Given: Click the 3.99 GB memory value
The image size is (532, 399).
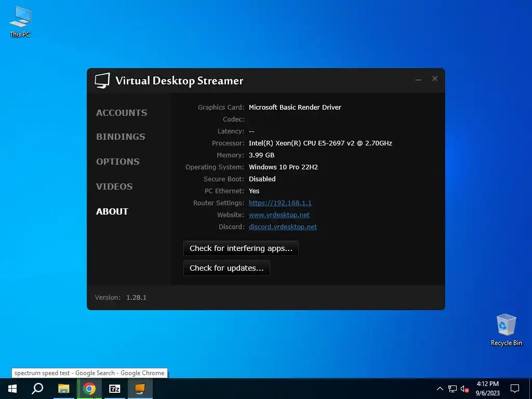Looking at the screenshot, I should tap(262, 155).
